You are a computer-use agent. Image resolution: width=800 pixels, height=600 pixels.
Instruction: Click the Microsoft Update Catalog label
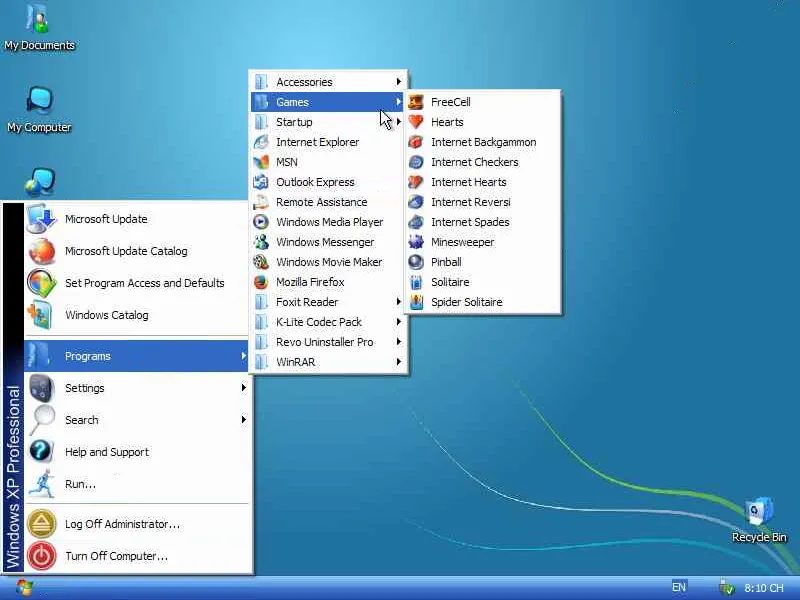[126, 251]
